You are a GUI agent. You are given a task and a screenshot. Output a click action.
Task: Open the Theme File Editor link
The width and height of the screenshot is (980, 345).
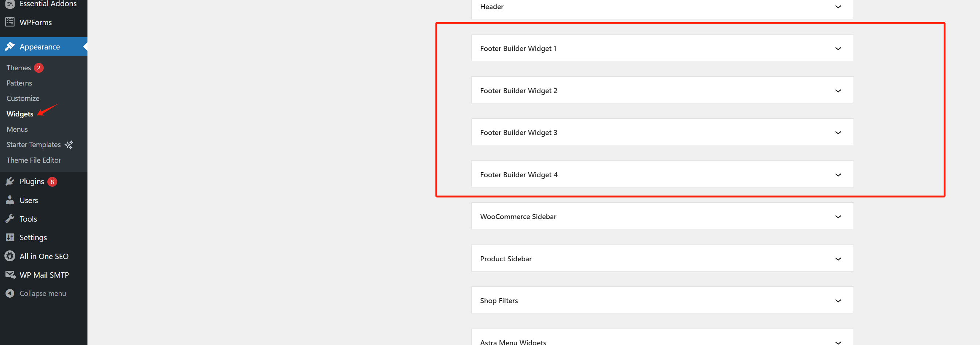point(34,160)
